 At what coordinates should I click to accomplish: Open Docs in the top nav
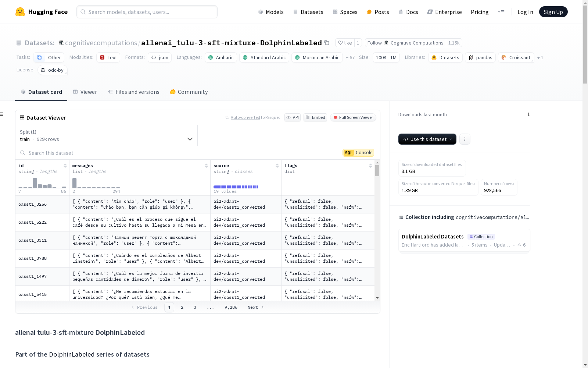(408, 12)
